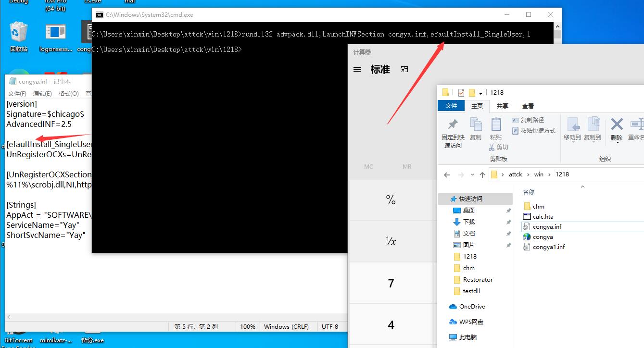Select chm folder in file list

tap(533, 207)
